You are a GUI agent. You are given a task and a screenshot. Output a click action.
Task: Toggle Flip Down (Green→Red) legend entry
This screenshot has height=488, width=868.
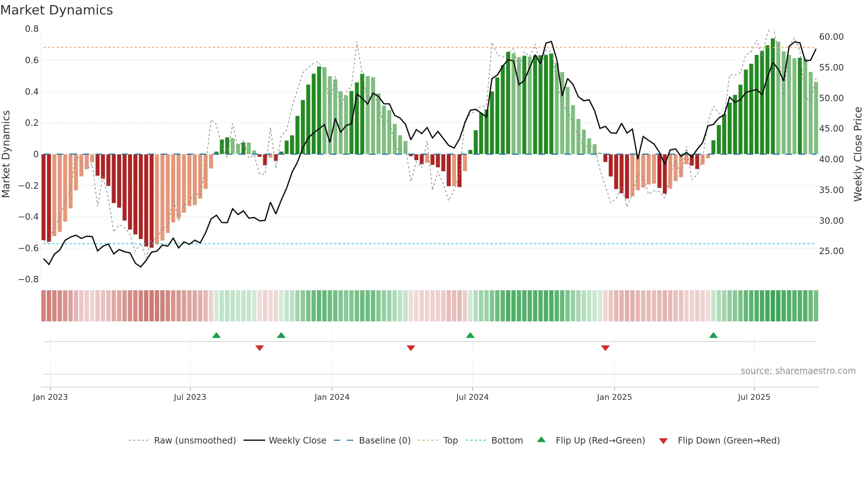[719, 440]
